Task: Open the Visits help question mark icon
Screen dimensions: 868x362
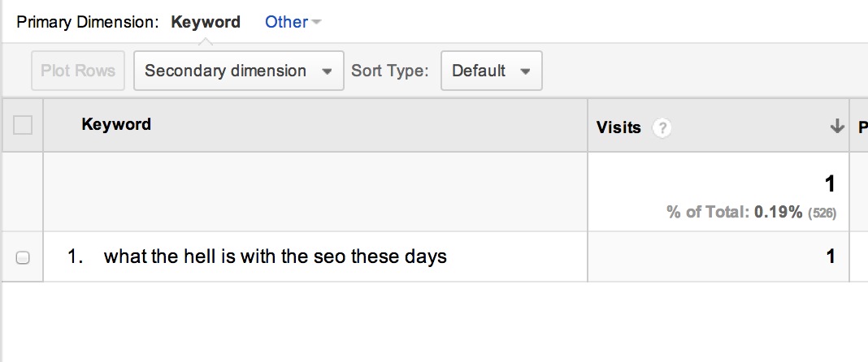Action: point(662,128)
